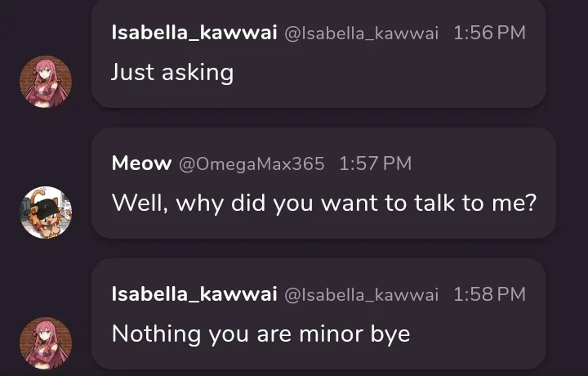Open the @Isabella_kawwai handle on 1:56 PM message
The image size is (588, 376).
(362, 34)
